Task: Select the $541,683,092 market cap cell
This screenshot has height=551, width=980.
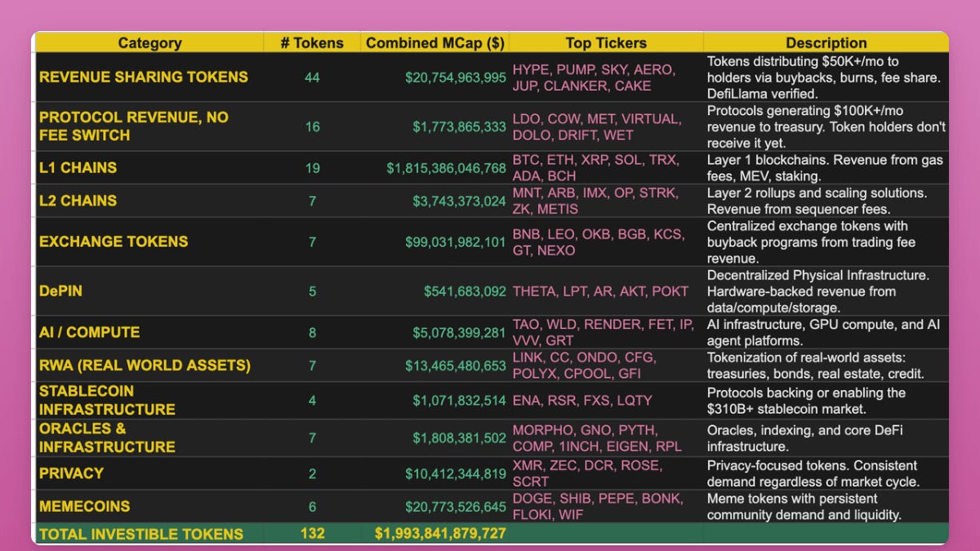Action: pyautogui.click(x=434, y=291)
